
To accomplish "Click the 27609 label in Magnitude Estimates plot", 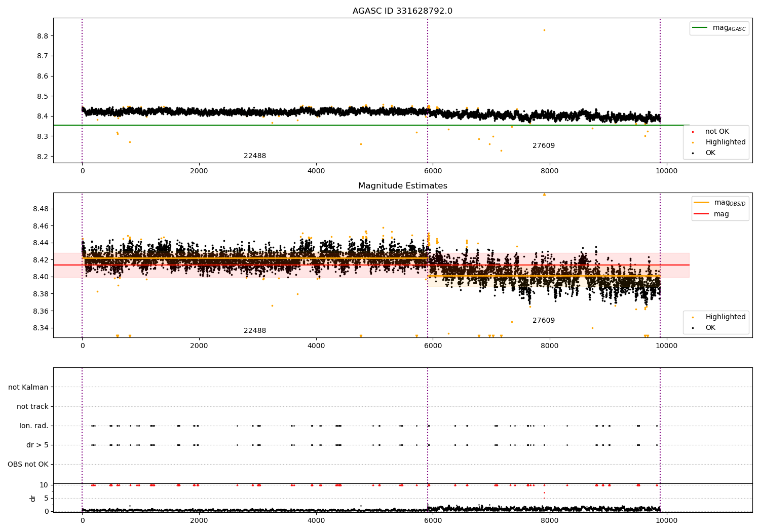I will coord(544,321).
